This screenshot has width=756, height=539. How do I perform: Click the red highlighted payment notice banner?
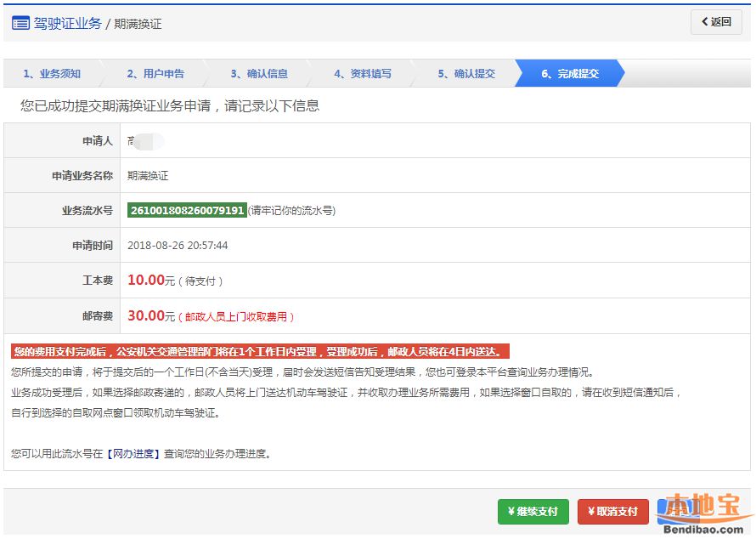[x=260, y=351]
